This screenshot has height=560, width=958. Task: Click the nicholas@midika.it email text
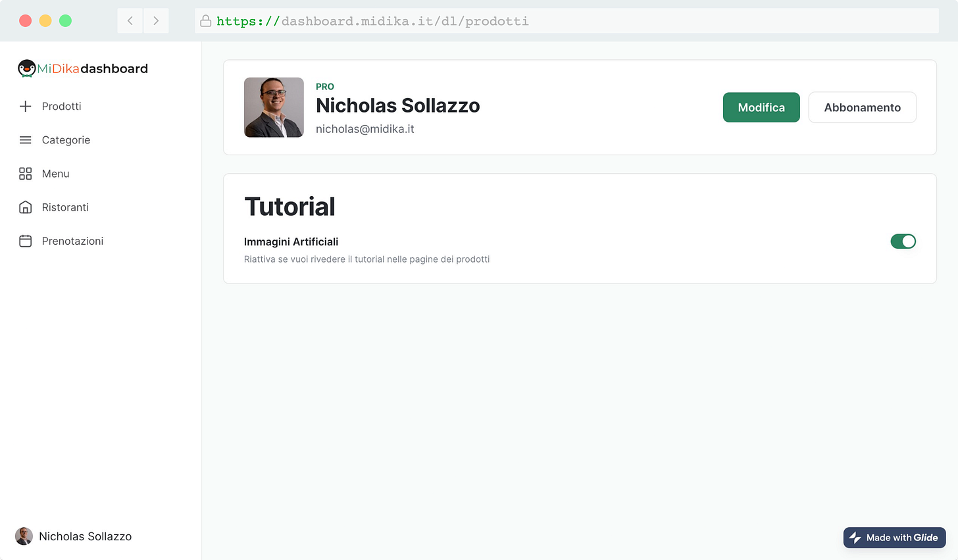[x=365, y=129]
